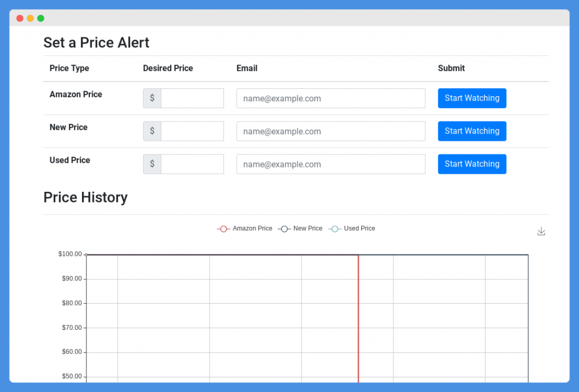Click the Price History heading
This screenshot has width=579, height=392.
pyautogui.click(x=85, y=197)
